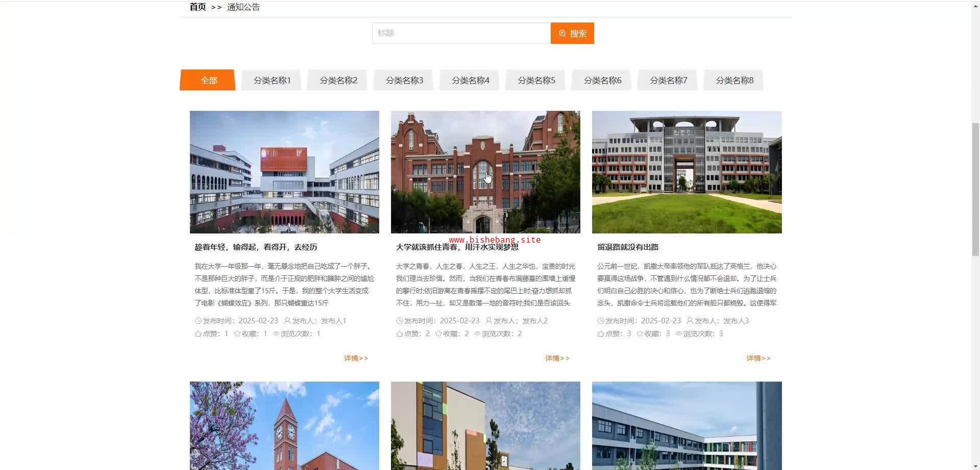Open 详情>> for the 大学就该抓住青春 article
This screenshot has width=980, height=470.
(x=557, y=358)
